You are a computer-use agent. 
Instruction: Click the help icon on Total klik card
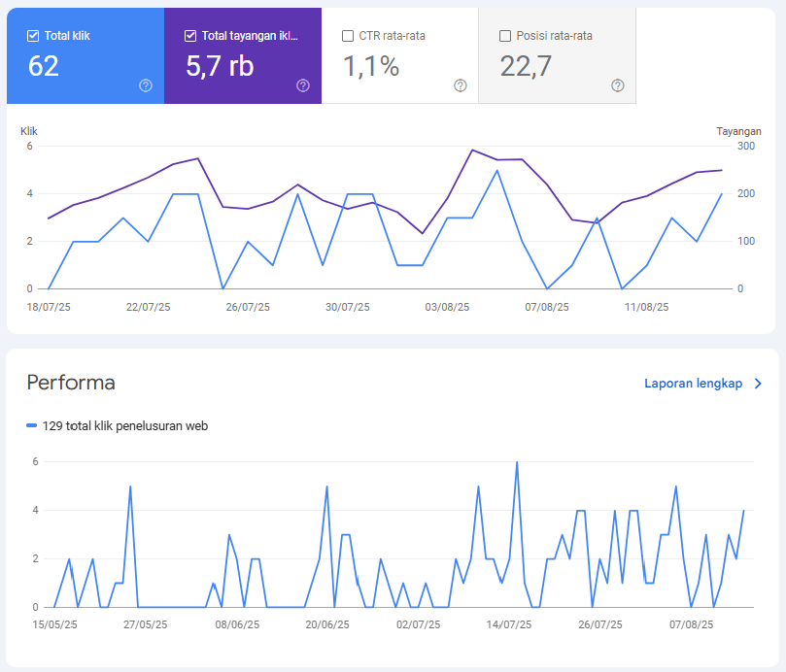pyautogui.click(x=145, y=86)
